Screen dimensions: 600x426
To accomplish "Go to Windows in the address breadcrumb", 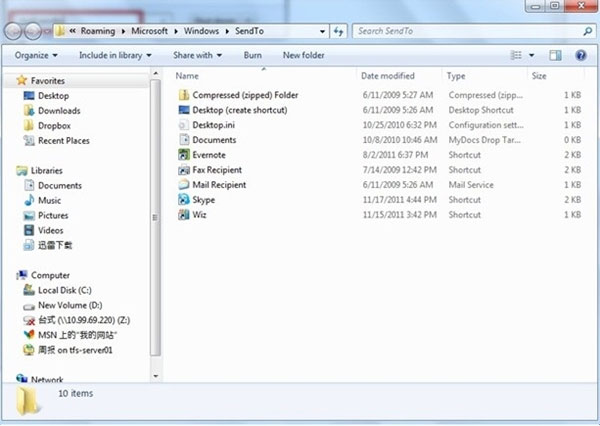I will tap(201, 31).
